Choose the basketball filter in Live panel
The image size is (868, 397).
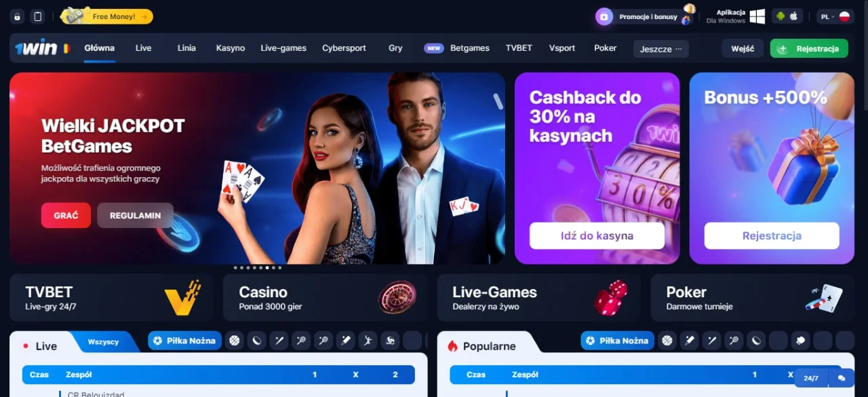(x=235, y=341)
